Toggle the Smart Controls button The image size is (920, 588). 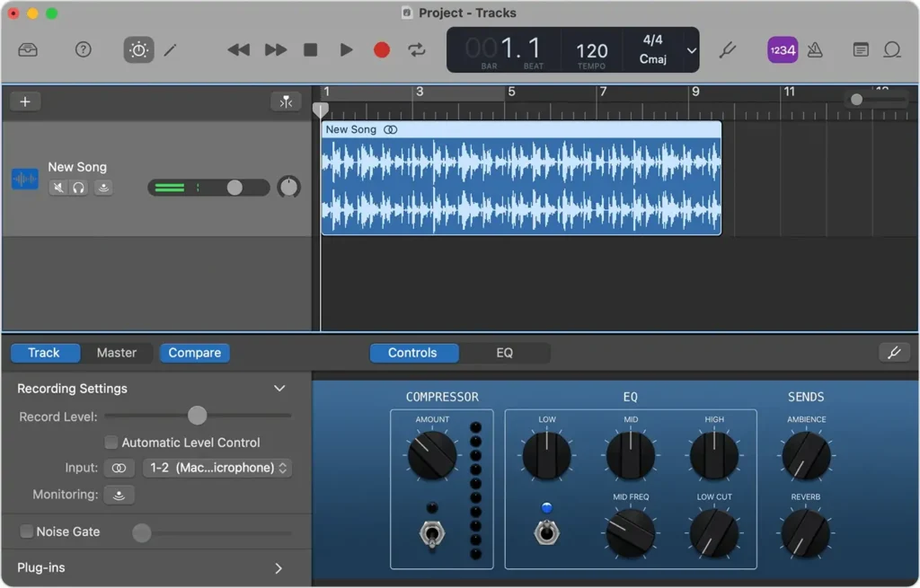click(138, 50)
